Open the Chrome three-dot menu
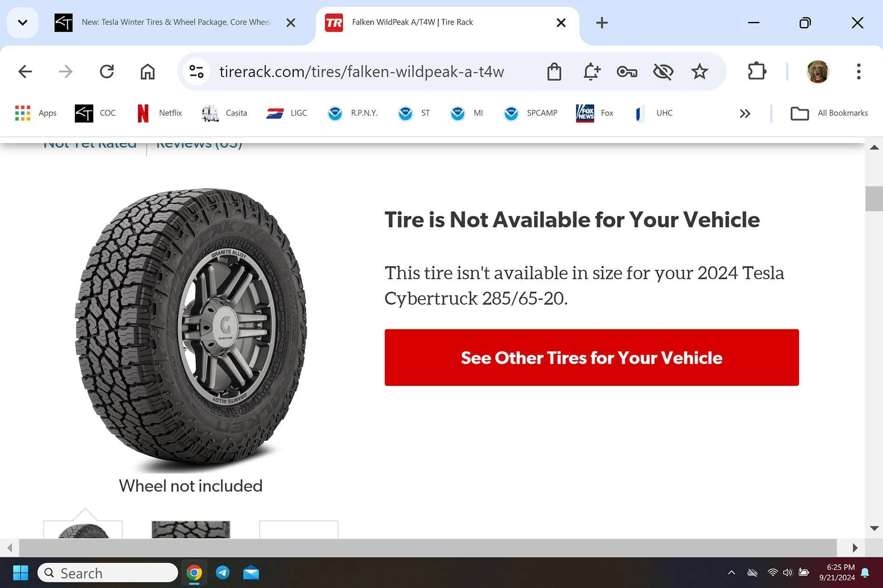This screenshot has height=588, width=883. click(x=858, y=72)
